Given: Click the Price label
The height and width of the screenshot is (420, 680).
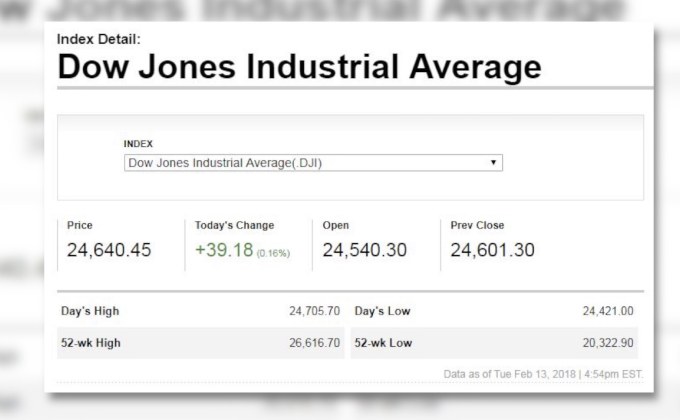Looking at the screenshot, I should [x=80, y=225].
